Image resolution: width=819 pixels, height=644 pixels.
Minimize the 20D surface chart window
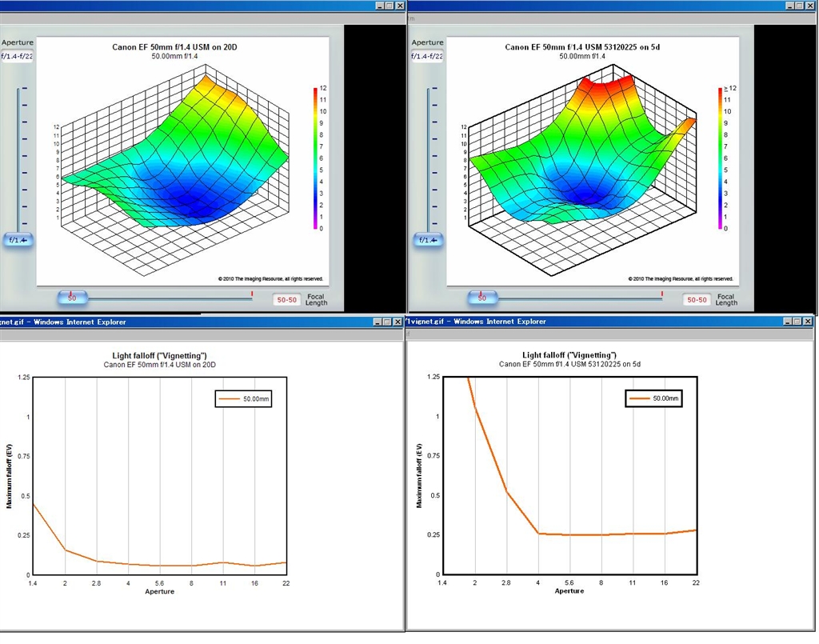(x=380, y=6)
